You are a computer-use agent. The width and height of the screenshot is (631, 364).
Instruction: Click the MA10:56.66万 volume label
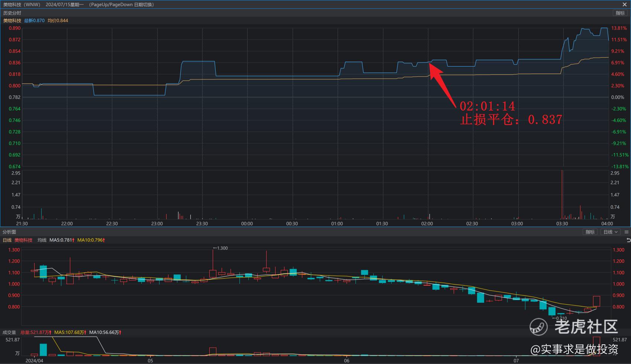click(105, 332)
